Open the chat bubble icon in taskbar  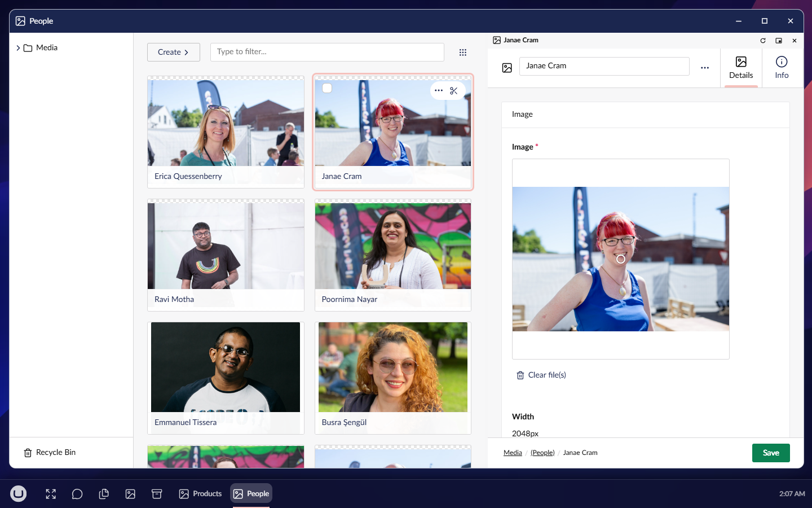pos(77,494)
